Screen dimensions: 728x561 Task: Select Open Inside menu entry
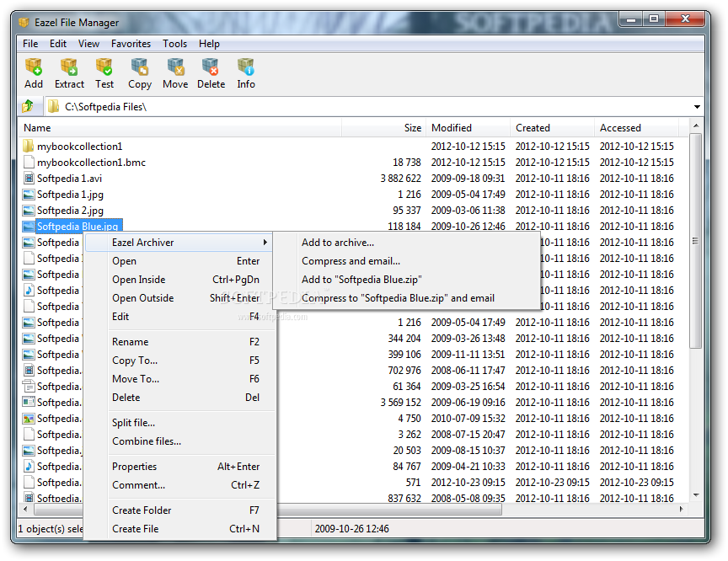179,280
